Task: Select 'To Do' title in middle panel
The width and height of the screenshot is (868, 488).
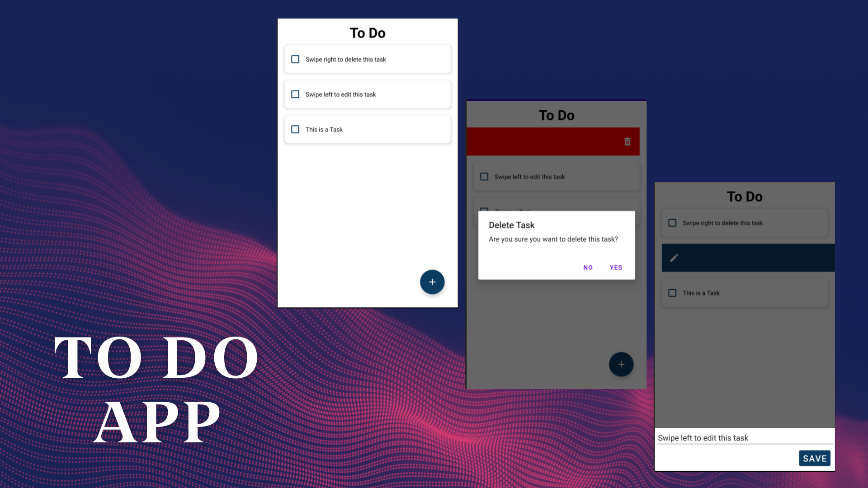Action: click(556, 115)
